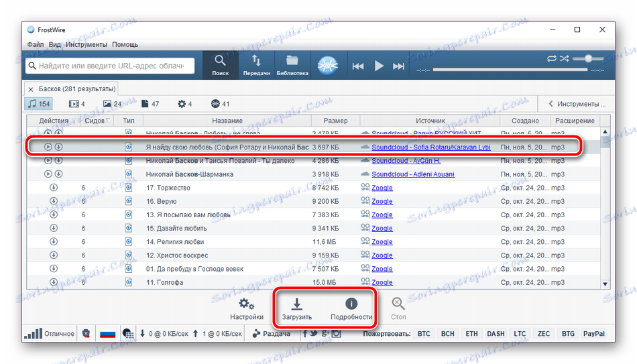This screenshot has height=364, width=637.
Task: Open the Инструменты menu
Action: click(x=86, y=44)
